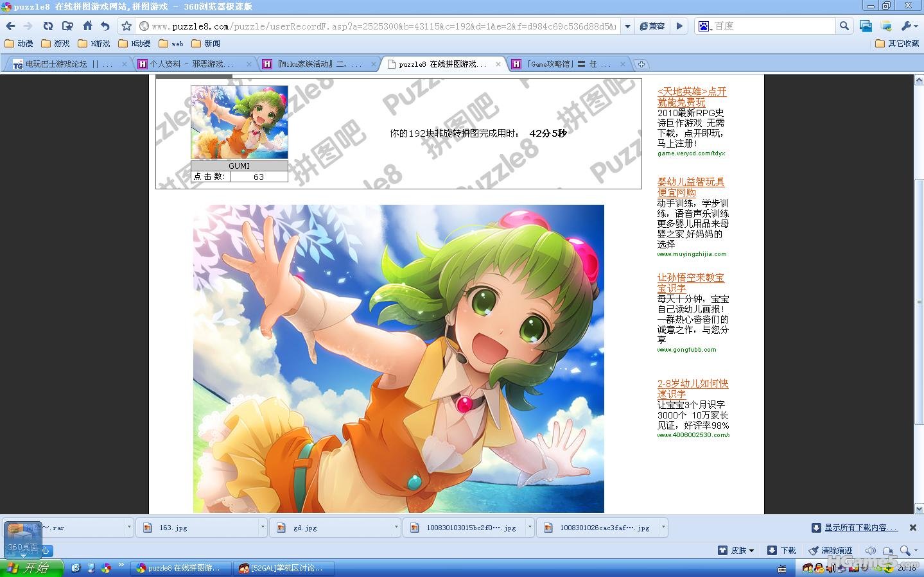Open the 动漫 bookmarks folder

point(19,44)
